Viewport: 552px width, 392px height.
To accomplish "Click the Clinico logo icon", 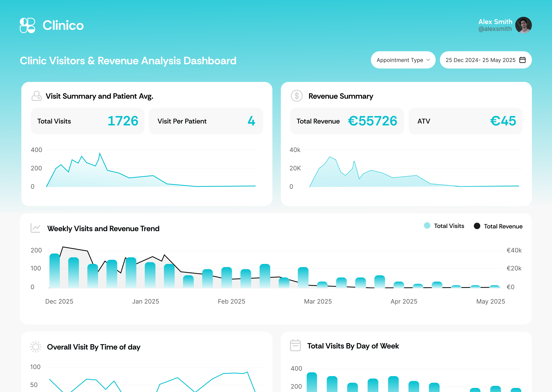I will pos(27,25).
